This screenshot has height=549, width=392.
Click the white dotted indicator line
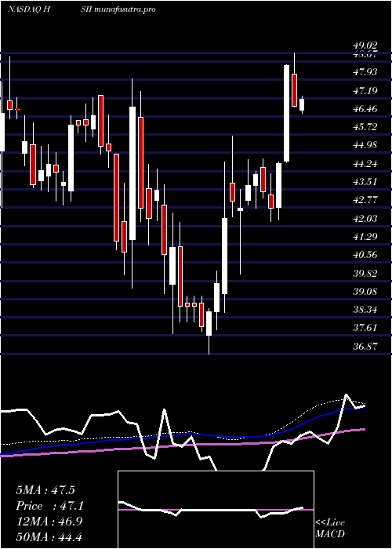tap(182, 432)
